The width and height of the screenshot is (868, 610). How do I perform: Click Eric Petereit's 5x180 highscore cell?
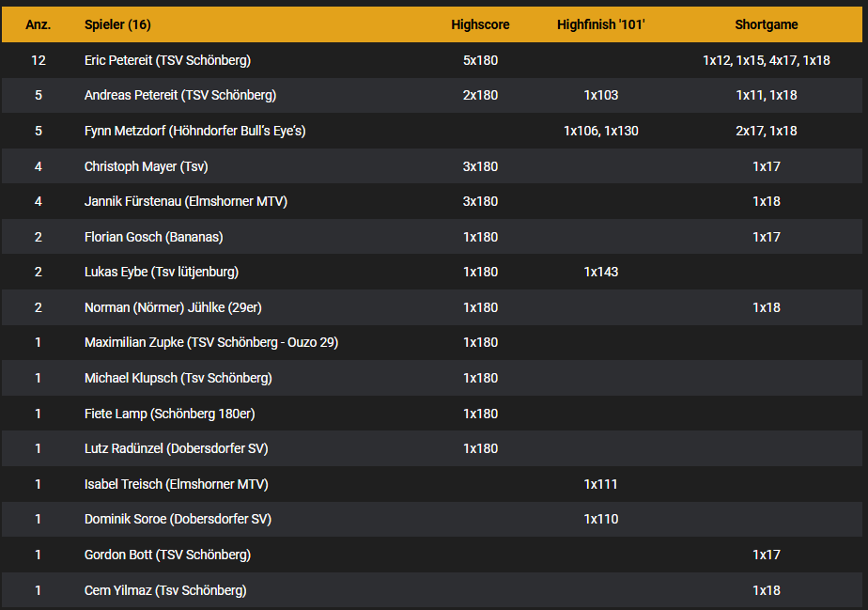pyautogui.click(x=480, y=60)
